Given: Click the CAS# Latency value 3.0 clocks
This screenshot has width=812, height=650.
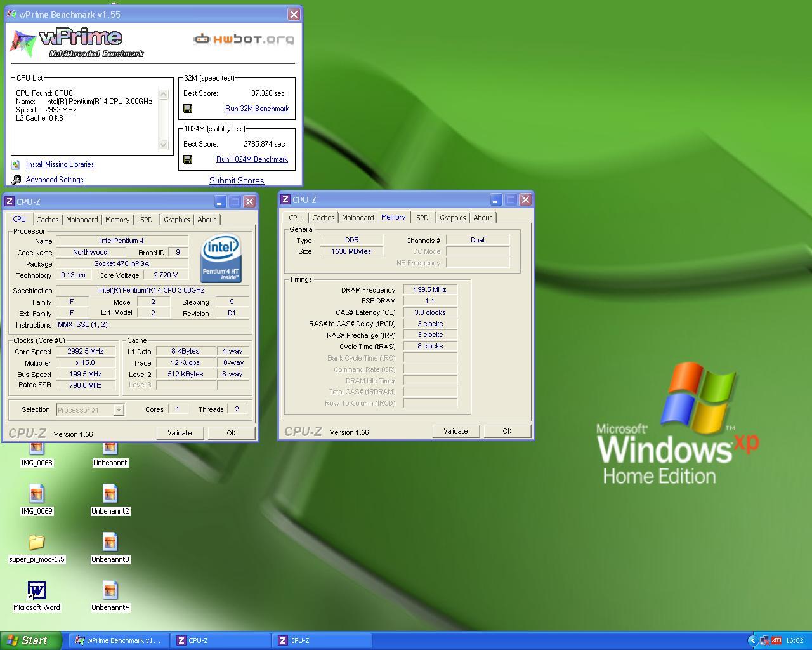Looking at the screenshot, I should click(x=430, y=313).
